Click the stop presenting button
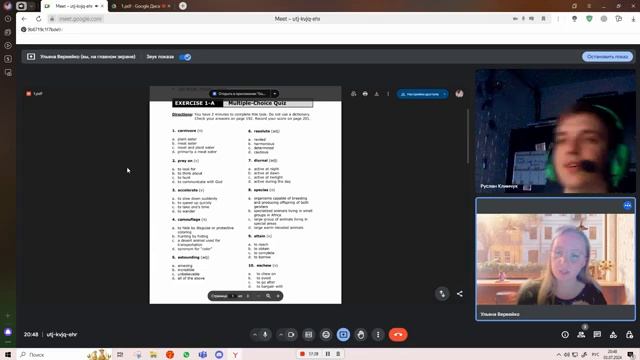The image size is (640, 360). click(607, 57)
